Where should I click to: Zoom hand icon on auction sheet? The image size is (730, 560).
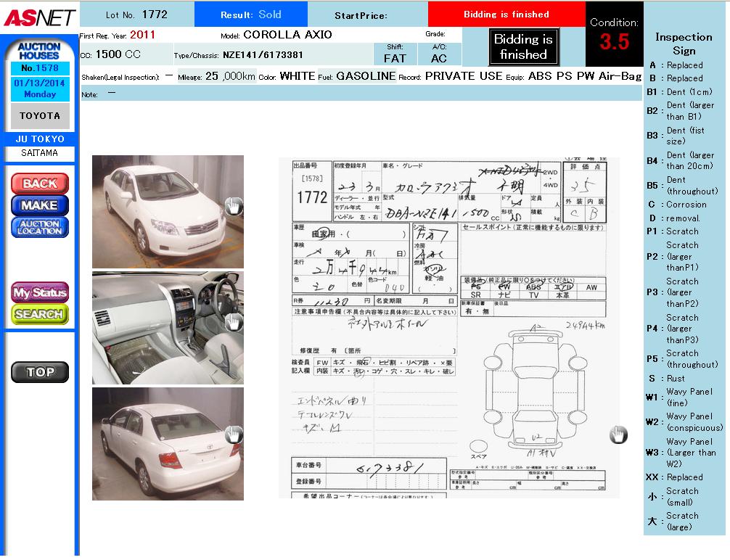coord(618,435)
